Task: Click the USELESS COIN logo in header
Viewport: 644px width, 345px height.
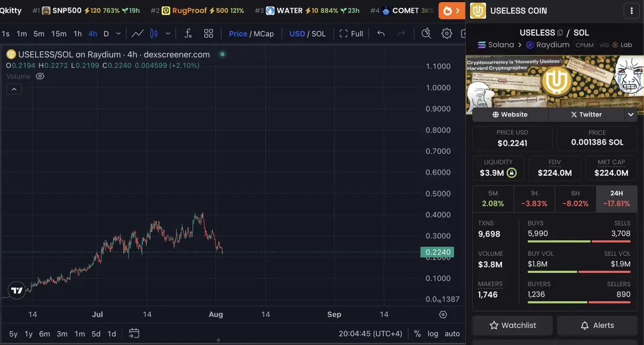Action: click(478, 11)
